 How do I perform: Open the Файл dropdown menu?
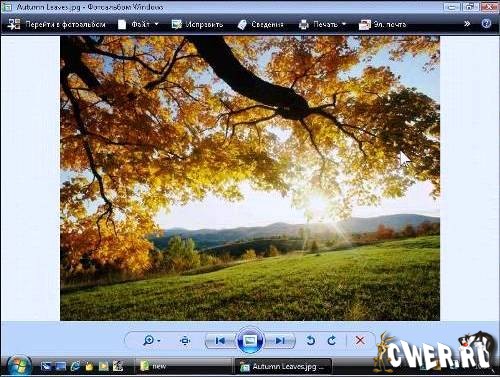138,24
